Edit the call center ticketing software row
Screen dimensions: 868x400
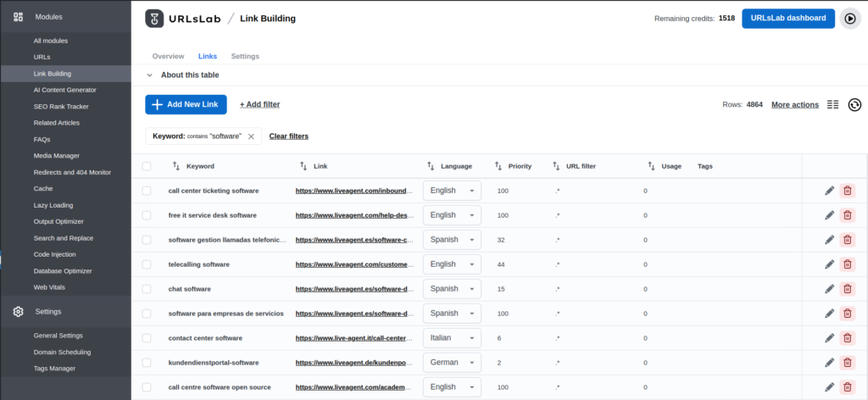(829, 191)
